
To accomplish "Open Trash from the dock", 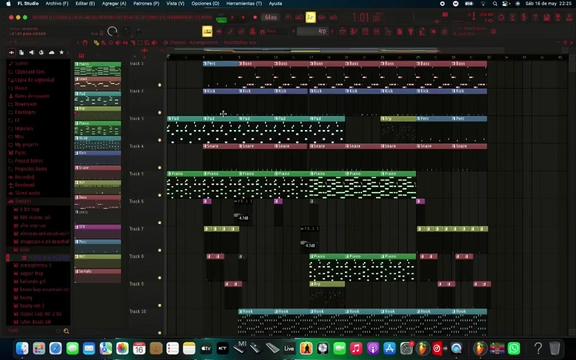I will click(x=555, y=348).
